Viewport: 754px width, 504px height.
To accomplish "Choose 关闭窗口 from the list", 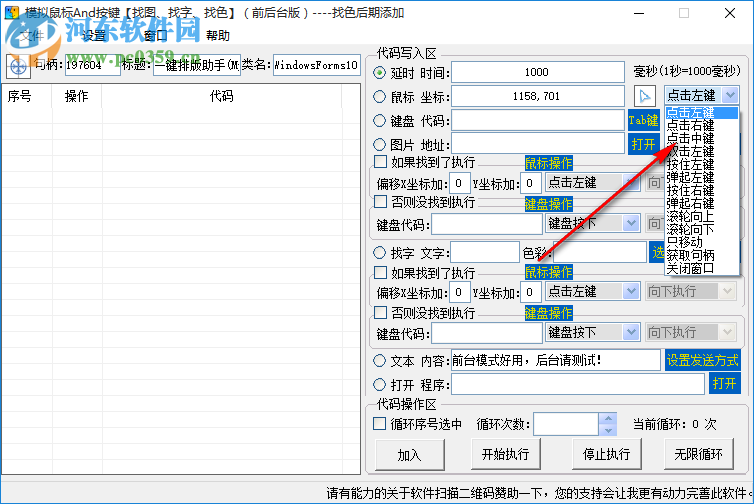I will click(x=702, y=268).
